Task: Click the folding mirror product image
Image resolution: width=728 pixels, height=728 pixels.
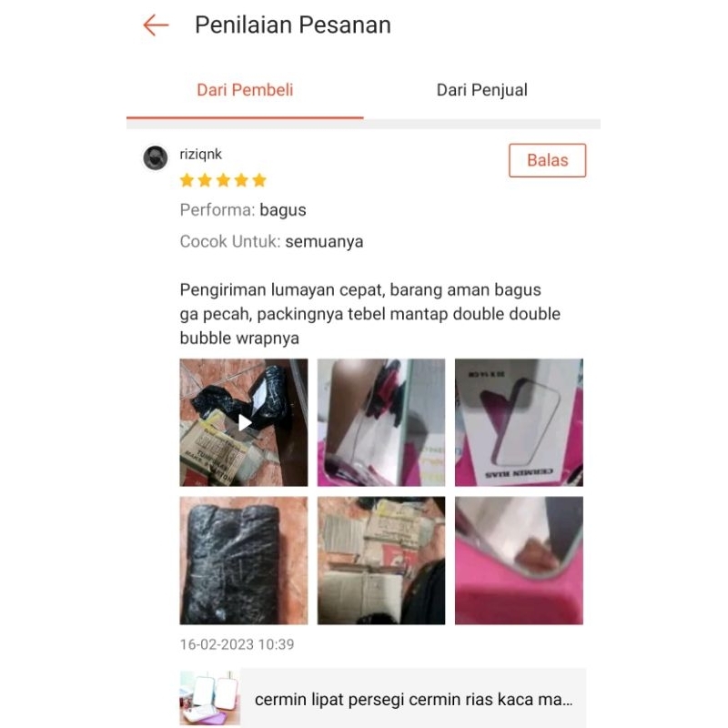Action: click(210, 697)
